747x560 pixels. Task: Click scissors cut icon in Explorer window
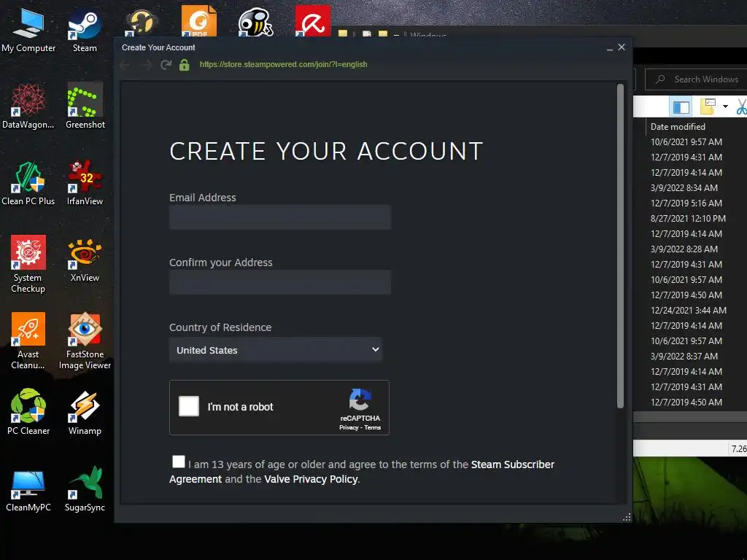click(741, 106)
